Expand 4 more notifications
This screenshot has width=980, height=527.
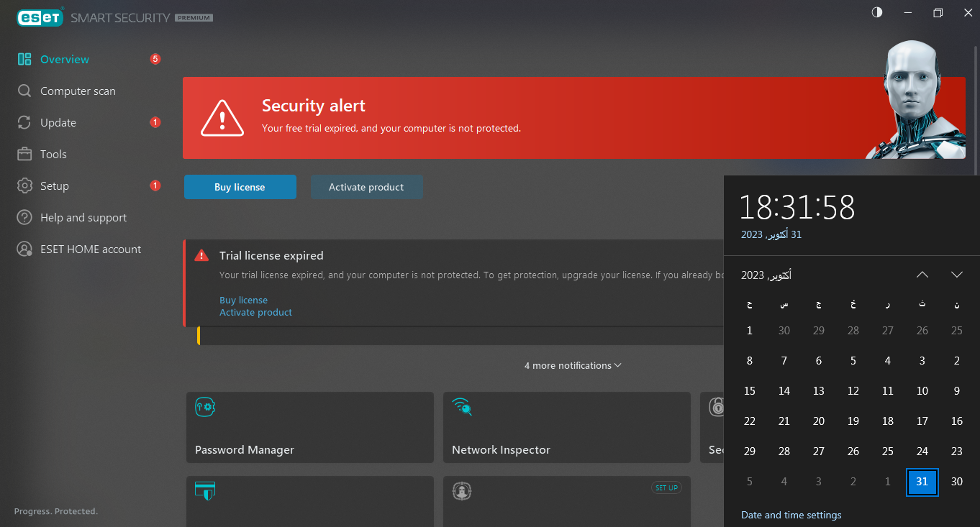(573, 366)
